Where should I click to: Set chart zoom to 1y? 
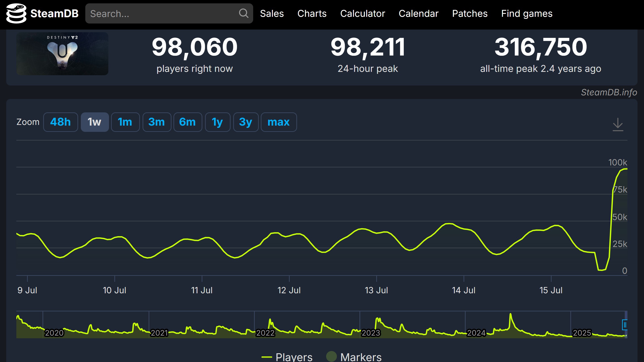[x=218, y=122]
